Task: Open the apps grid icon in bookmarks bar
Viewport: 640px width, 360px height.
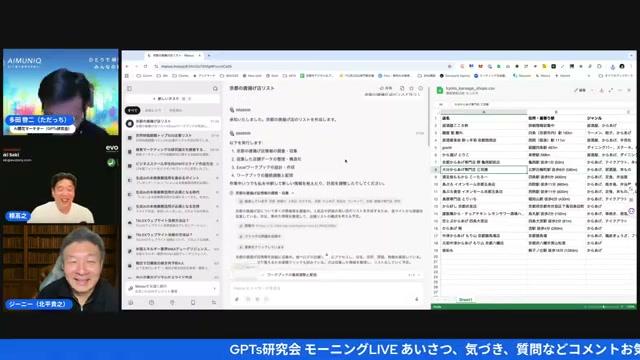Action: tap(127, 76)
